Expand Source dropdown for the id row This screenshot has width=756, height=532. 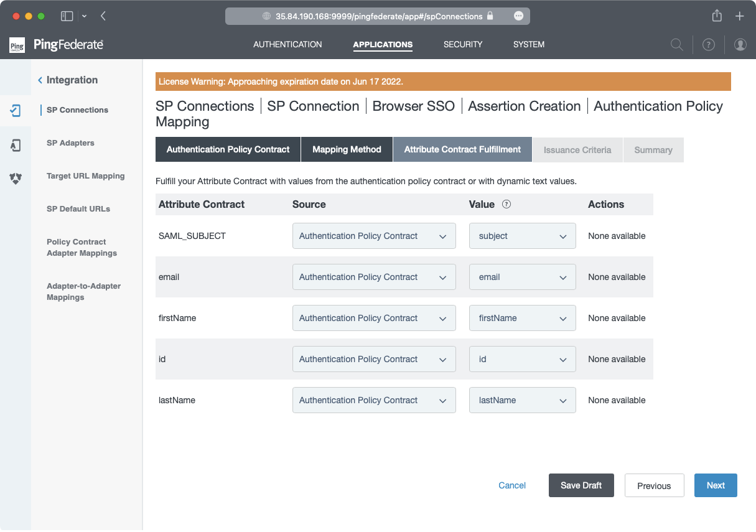click(x=373, y=360)
